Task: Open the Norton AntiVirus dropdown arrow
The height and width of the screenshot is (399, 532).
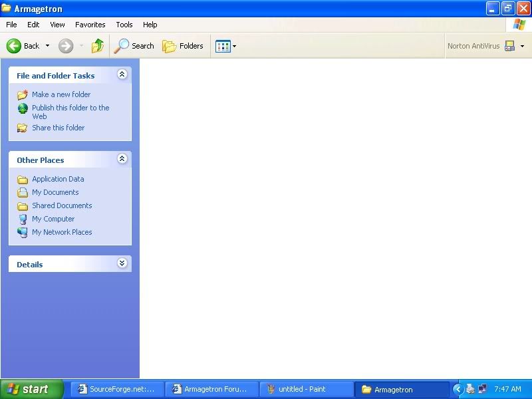Action: click(522, 46)
